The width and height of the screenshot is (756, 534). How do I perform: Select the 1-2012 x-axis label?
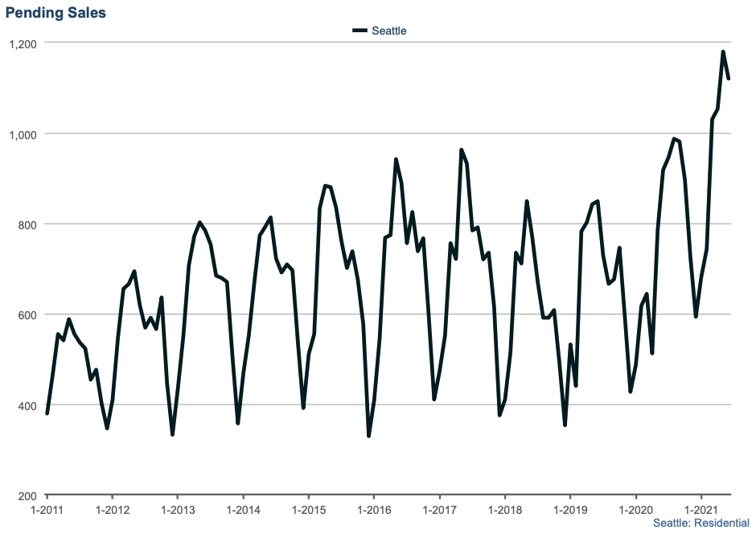coord(112,510)
